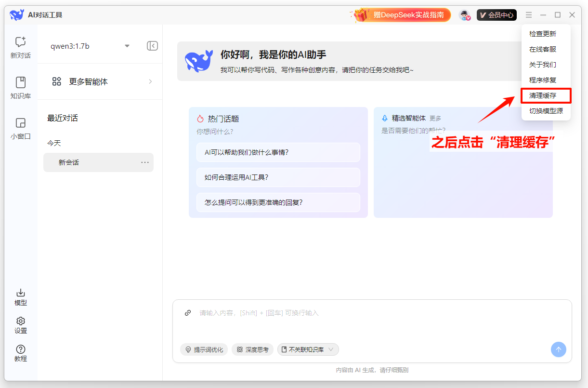The width and height of the screenshot is (588, 388).
Task: Click the attachment paperclip in input box
Action: [187, 312]
